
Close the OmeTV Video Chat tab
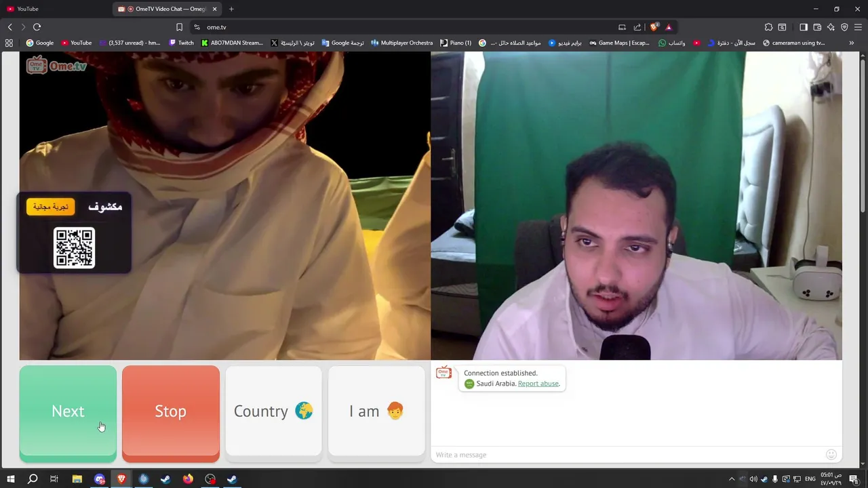point(215,9)
